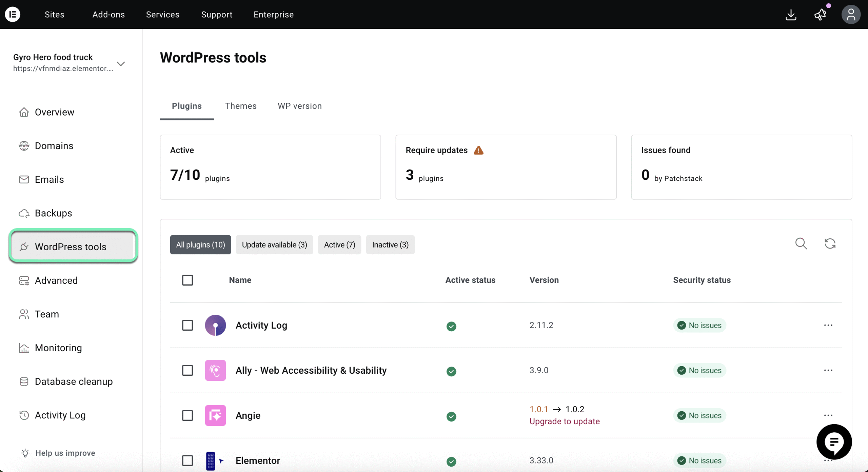Refresh the plugins list
The height and width of the screenshot is (472, 868).
coord(830,243)
